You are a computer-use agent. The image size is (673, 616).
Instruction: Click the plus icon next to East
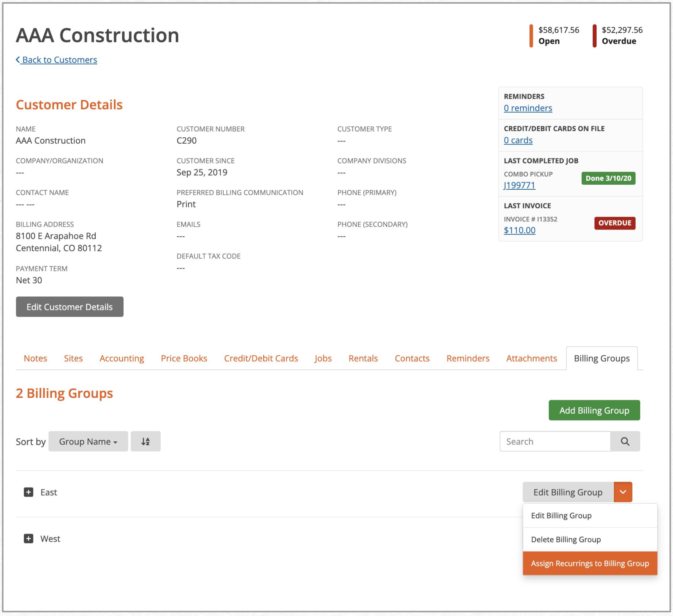[x=28, y=491]
